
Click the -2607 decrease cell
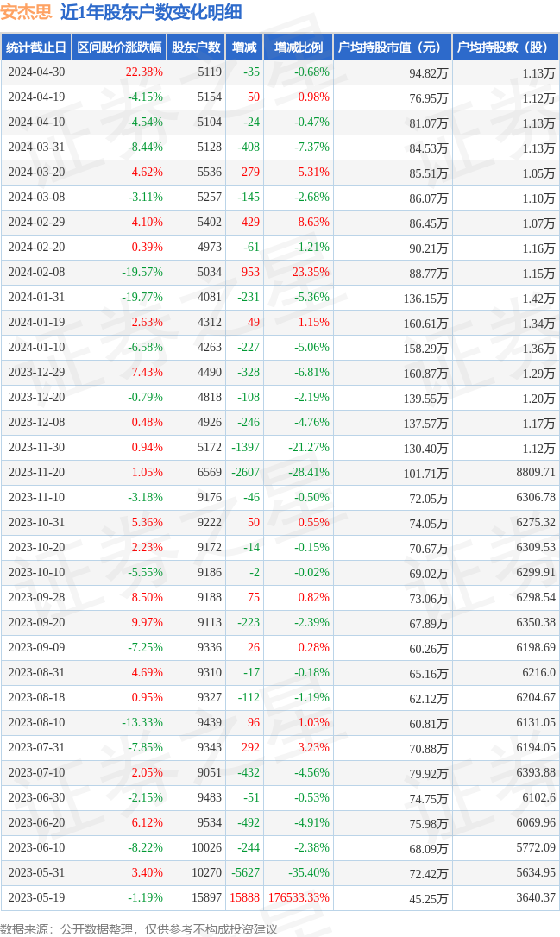[x=246, y=473]
